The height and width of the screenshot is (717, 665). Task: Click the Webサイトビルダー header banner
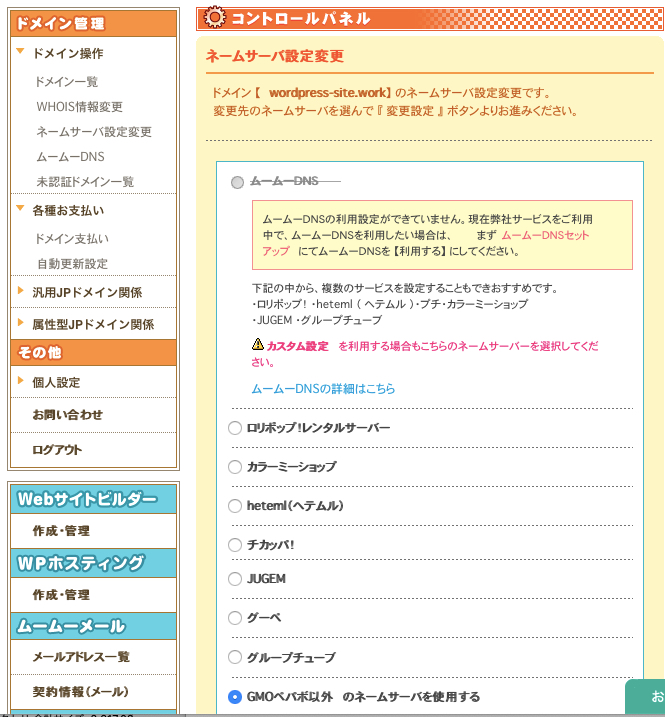coord(93,499)
